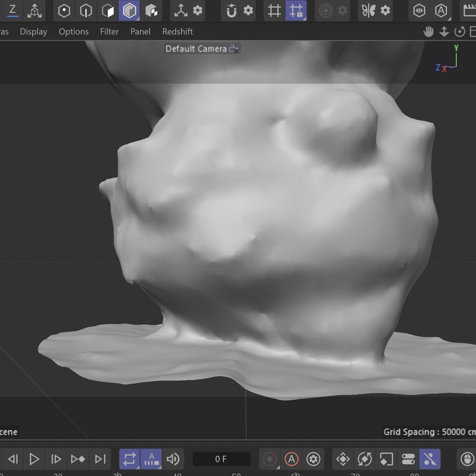
Task: Open snap settings gear beside magnet
Action: tap(249, 11)
